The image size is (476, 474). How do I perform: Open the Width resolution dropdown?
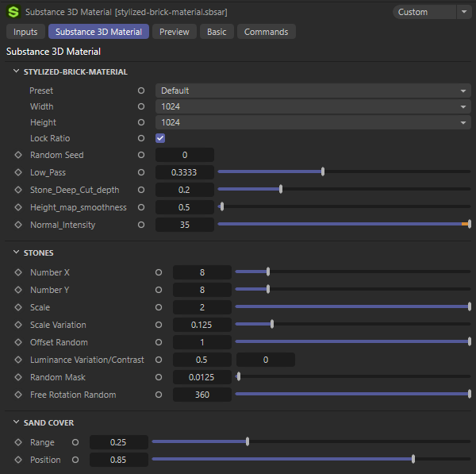pos(313,106)
